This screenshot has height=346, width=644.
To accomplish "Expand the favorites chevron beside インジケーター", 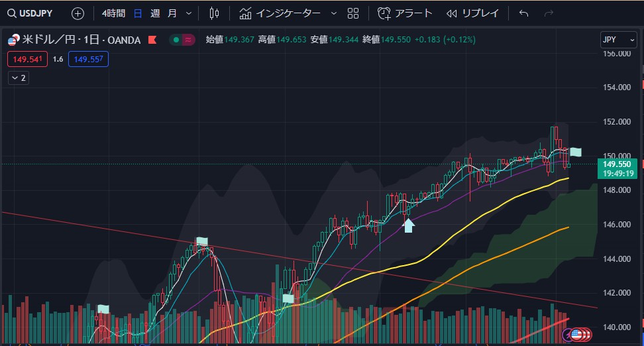I will [334, 13].
